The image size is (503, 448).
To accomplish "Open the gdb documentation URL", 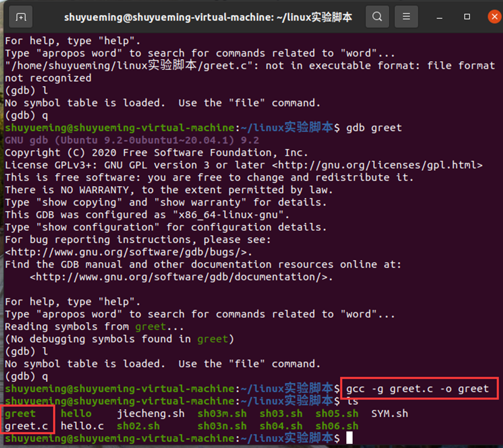I will (x=179, y=277).
